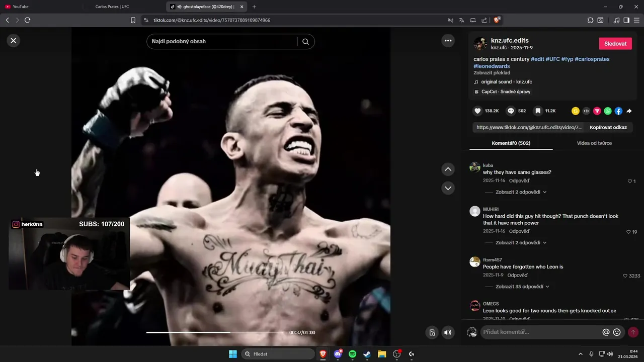Open Steam from the Windows taskbar
Screen dimensions: 644x362
point(367,354)
